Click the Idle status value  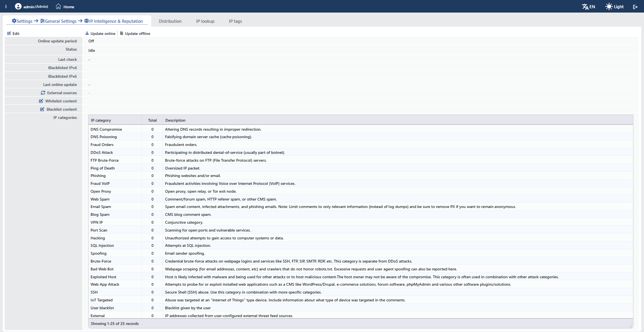(92, 50)
